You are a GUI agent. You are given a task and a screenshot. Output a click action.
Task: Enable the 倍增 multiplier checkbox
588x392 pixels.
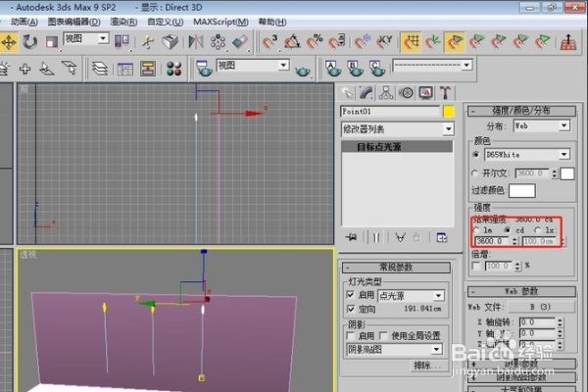[476, 266]
